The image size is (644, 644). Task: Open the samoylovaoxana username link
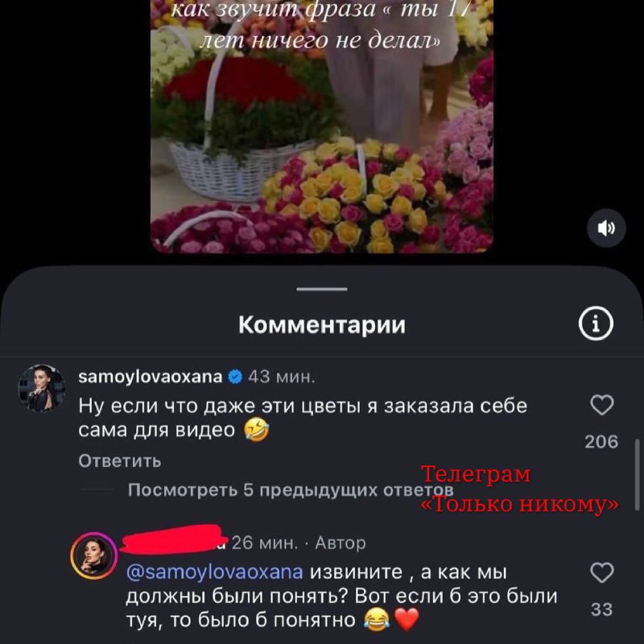coord(151,377)
